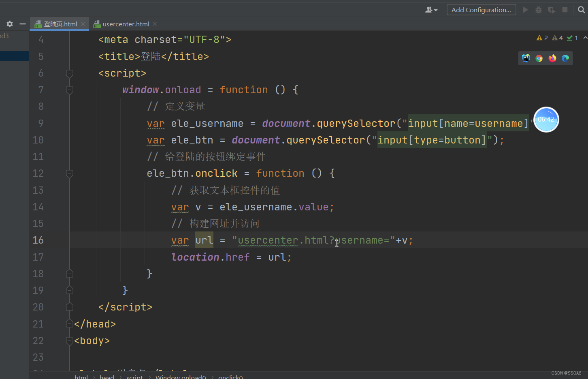Click 'ele_btn.onclick' on line 12
Image resolution: width=588 pixels, height=379 pixels.
(x=192, y=173)
